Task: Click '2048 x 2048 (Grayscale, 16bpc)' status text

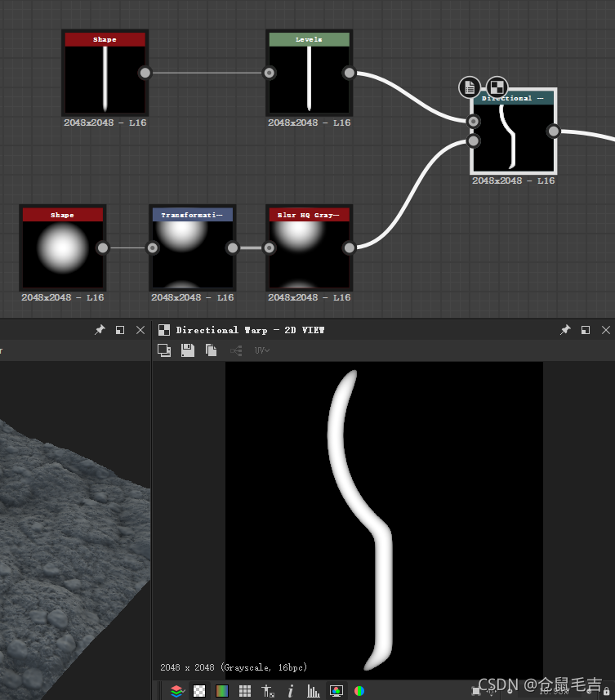Action: [234, 667]
